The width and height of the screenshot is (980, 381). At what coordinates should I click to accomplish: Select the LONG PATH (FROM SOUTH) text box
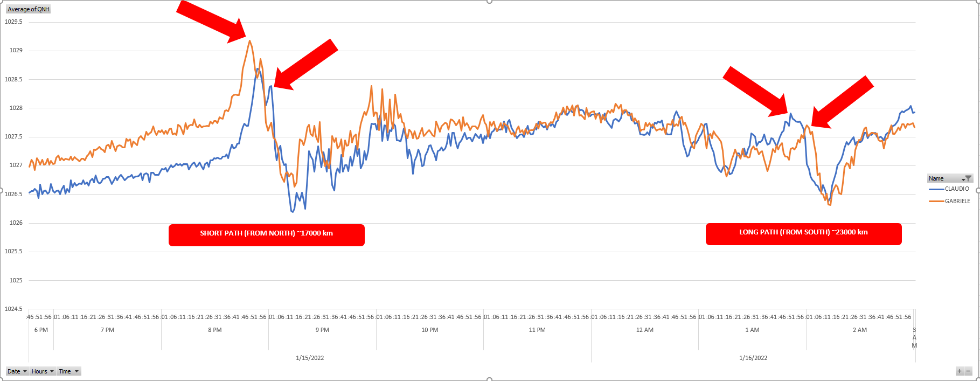pyautogui.click(x=803, y=234)
